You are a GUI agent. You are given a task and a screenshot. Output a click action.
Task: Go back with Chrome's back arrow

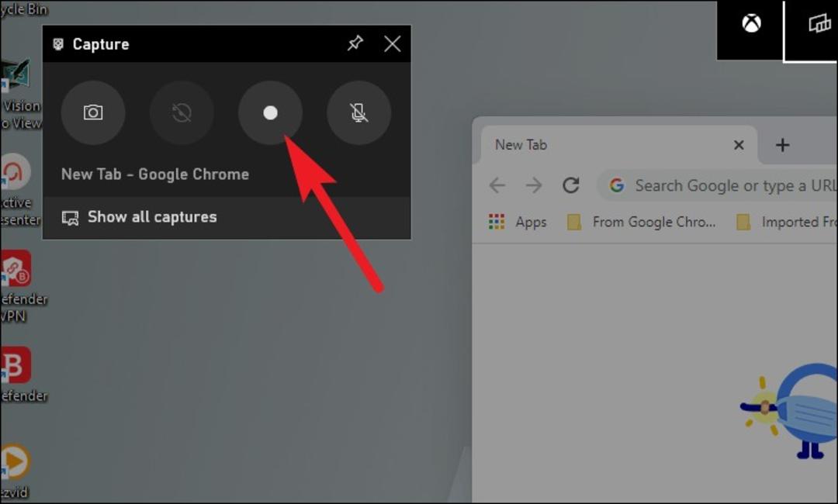497,186
